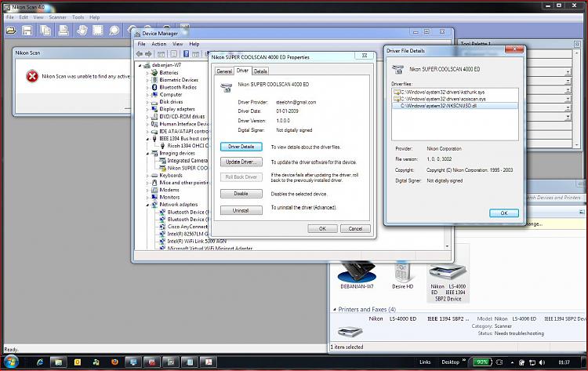Expand the Bluetooth Radios node
This screenshot has width=588, height=371.
(147, 87)
